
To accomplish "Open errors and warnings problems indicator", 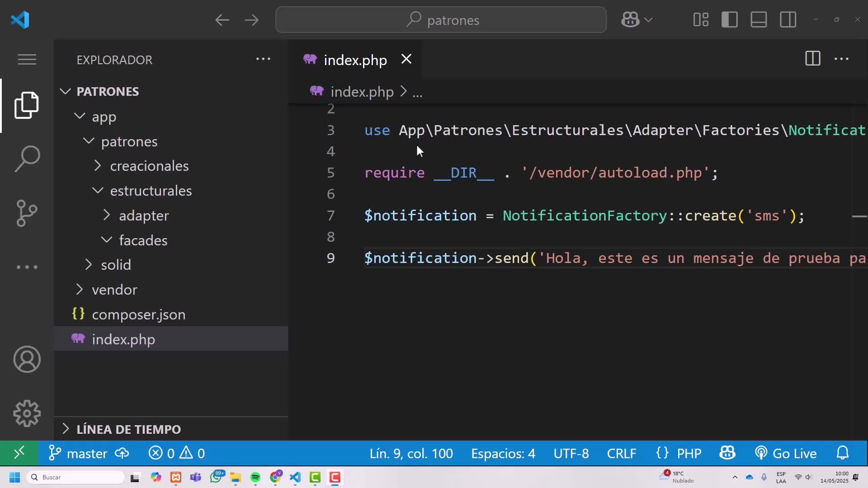I will pyautogui.click(x=177, y=453).
